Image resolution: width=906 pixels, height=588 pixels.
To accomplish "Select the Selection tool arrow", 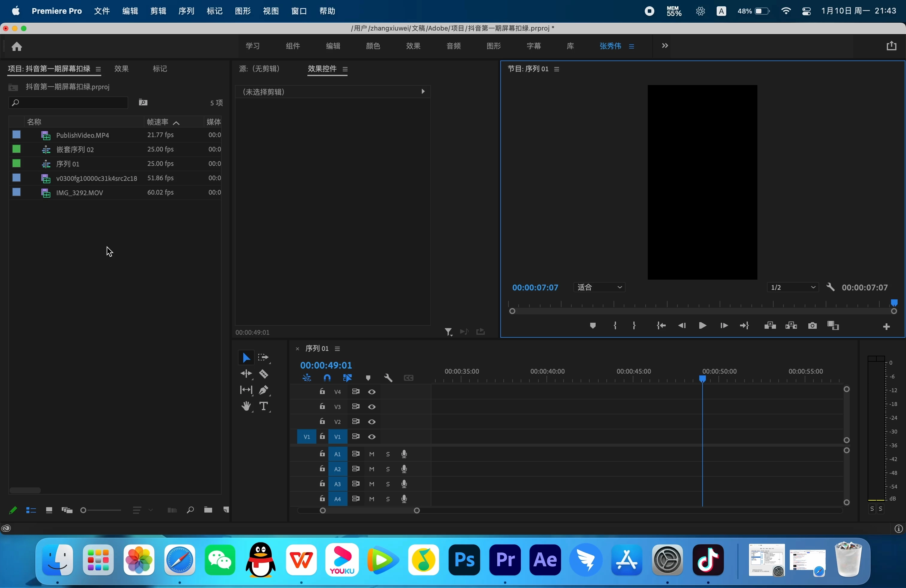I will pyautogui.click(x=246, y=358).
